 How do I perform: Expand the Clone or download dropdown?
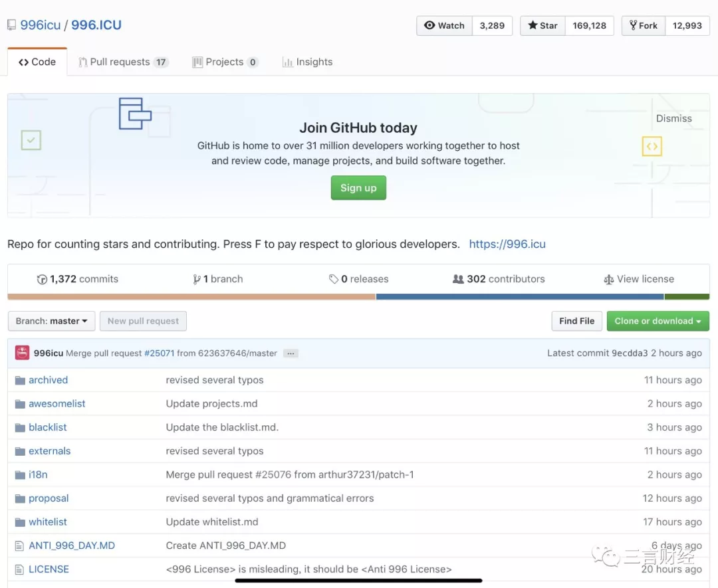pos(658,321)
